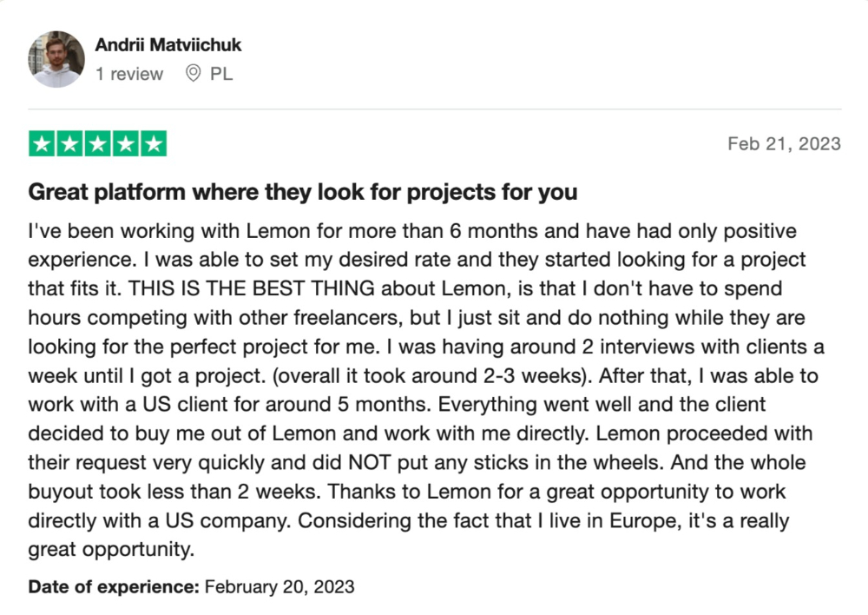868x615 pixels.
Task: Click the third green rating star
Action: pos(98,144)
